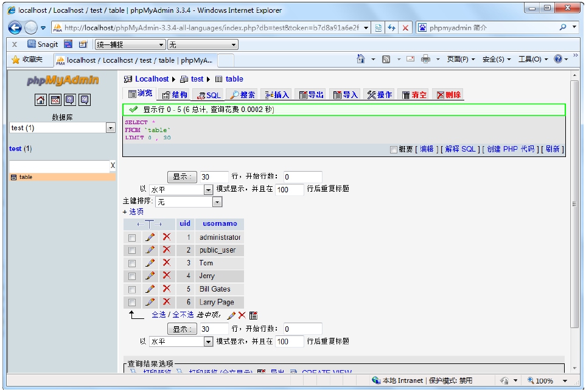Click the 清空 empty table tab

pos(414,95)
